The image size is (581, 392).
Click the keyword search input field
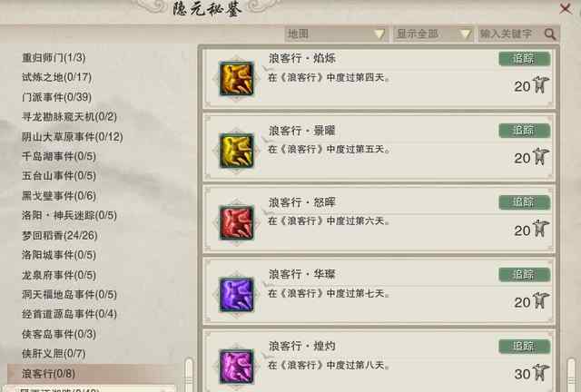click(x=511, y=34)
